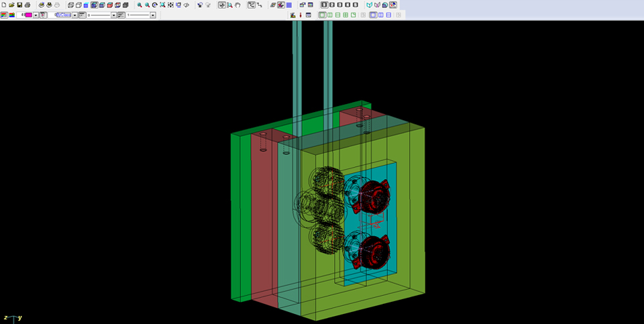Open a file with the folder icon
This screenshot has width=644, height=324.
(x=11, y=5)
